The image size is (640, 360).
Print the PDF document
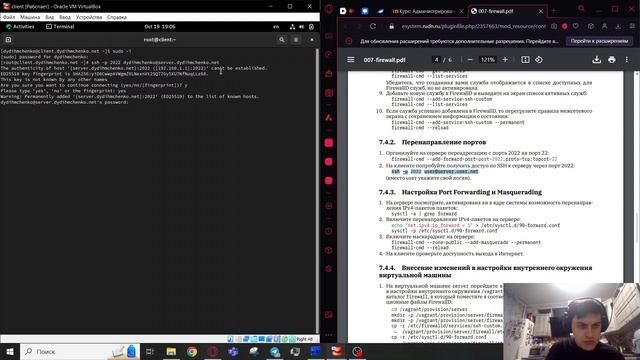point(611,60)
